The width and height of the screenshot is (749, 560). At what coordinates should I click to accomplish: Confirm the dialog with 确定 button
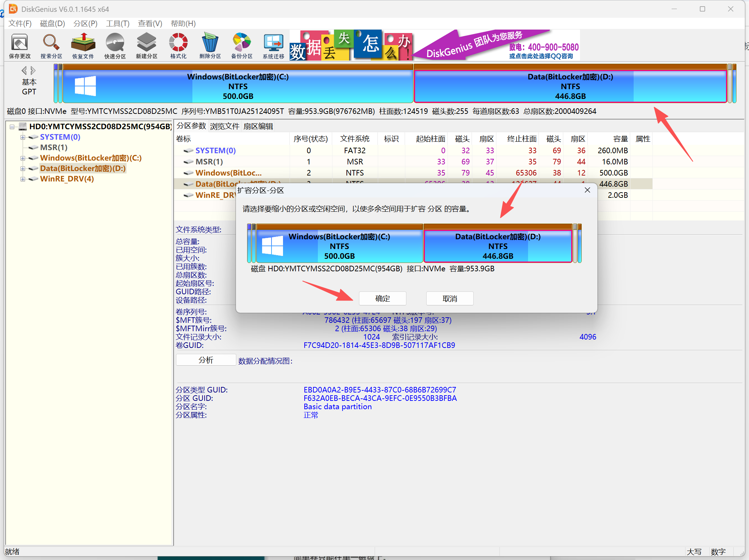(382, 298)
